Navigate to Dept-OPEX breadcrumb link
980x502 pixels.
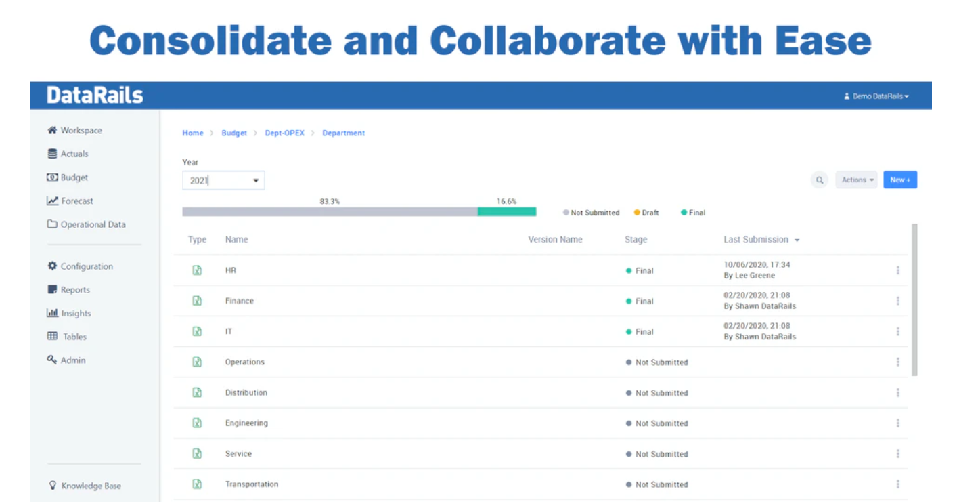tap(284, 133)
